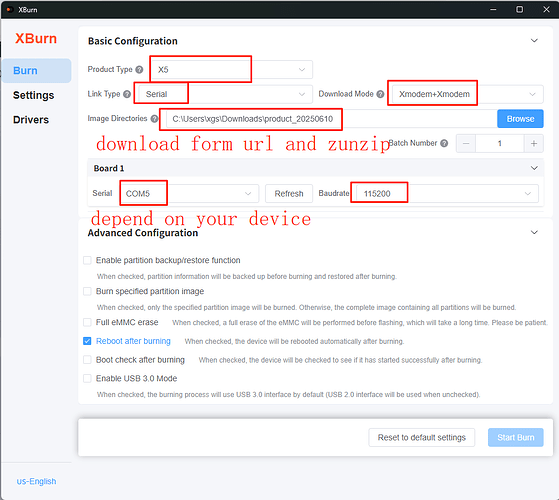Increase batch number with plus icon
559x500 pixels.
[x=534, y=144]
